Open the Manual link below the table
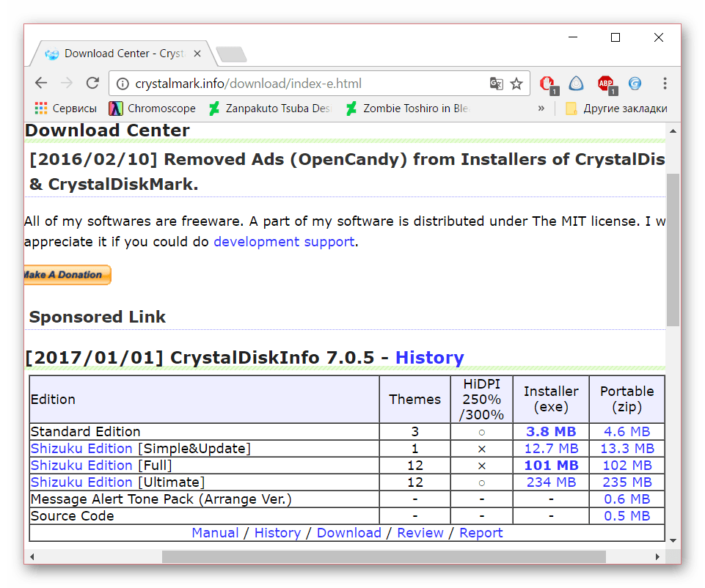Screen dimensions: 705x588 click(216, 533)
